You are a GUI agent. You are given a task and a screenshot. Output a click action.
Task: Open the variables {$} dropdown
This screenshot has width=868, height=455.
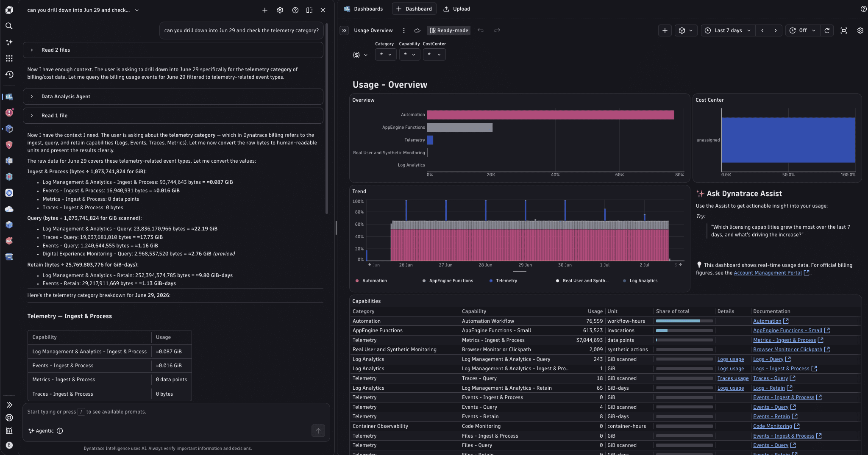[x=360, y=55]
